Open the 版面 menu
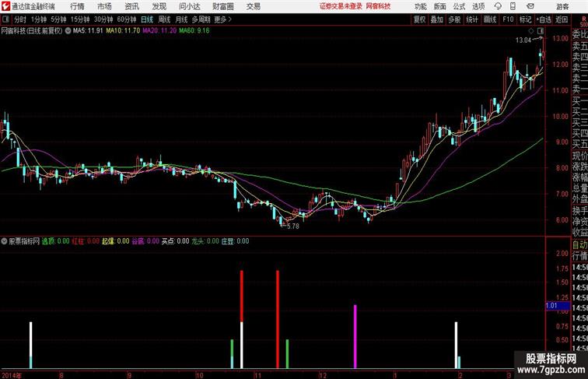This screenshot has width=588, height=379. coord(440,6)
